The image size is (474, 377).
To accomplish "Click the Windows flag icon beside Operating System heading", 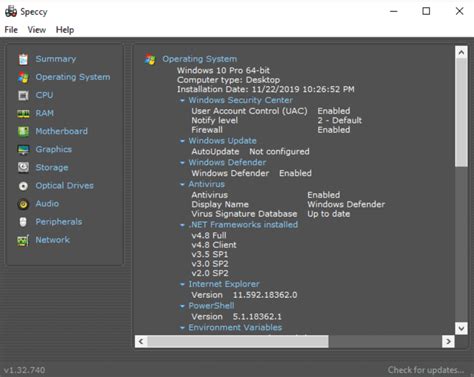I will pos(150,60).
